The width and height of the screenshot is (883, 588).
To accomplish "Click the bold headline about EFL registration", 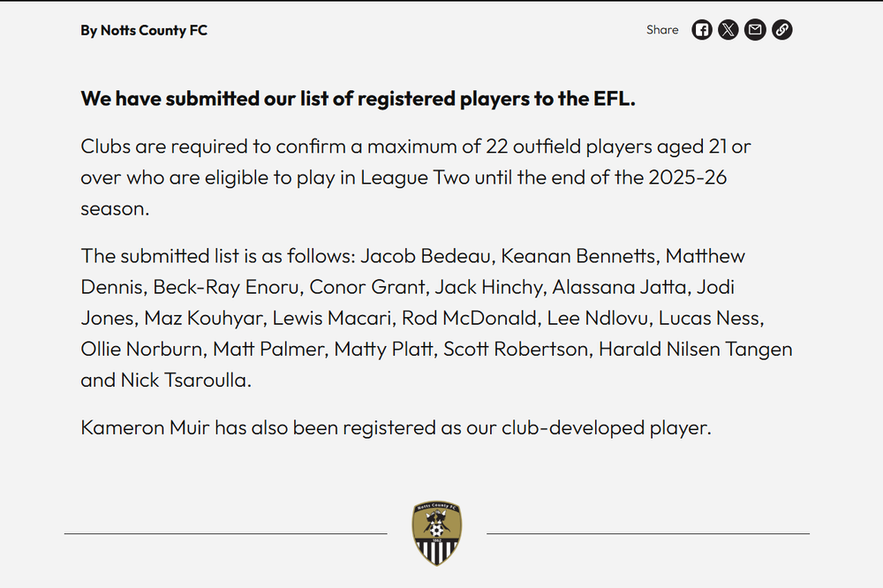I will (358, 99).
